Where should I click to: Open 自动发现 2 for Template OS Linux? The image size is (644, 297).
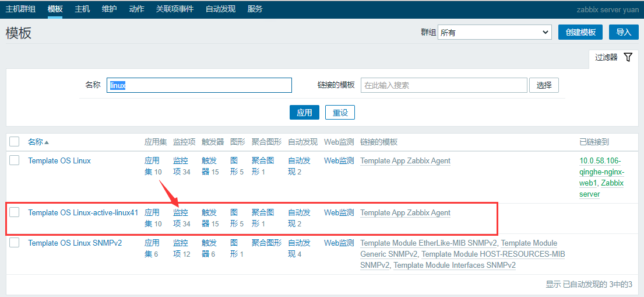point(300,166)
